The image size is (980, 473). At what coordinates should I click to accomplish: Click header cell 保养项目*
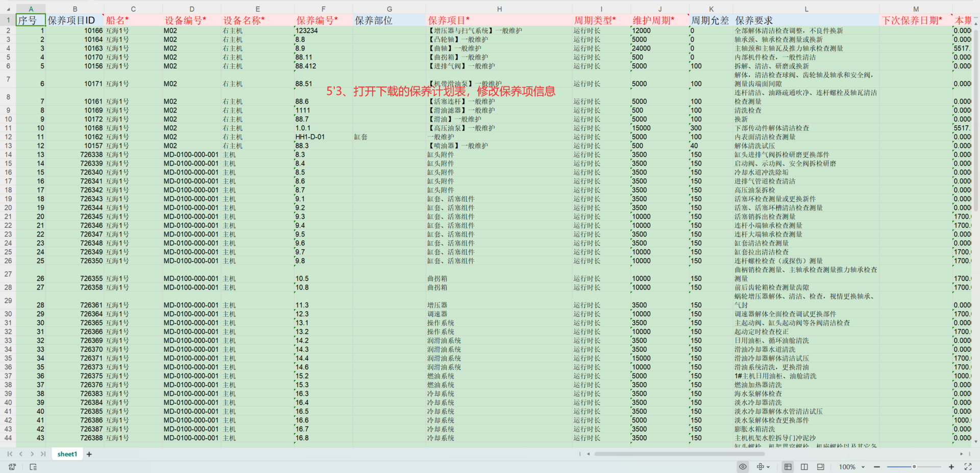click(499, 20)
